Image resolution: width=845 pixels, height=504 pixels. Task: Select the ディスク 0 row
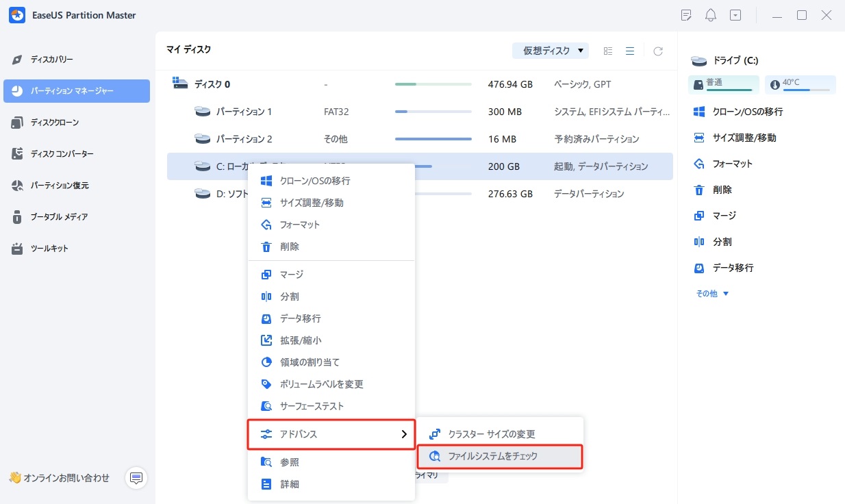pos(420,84)
